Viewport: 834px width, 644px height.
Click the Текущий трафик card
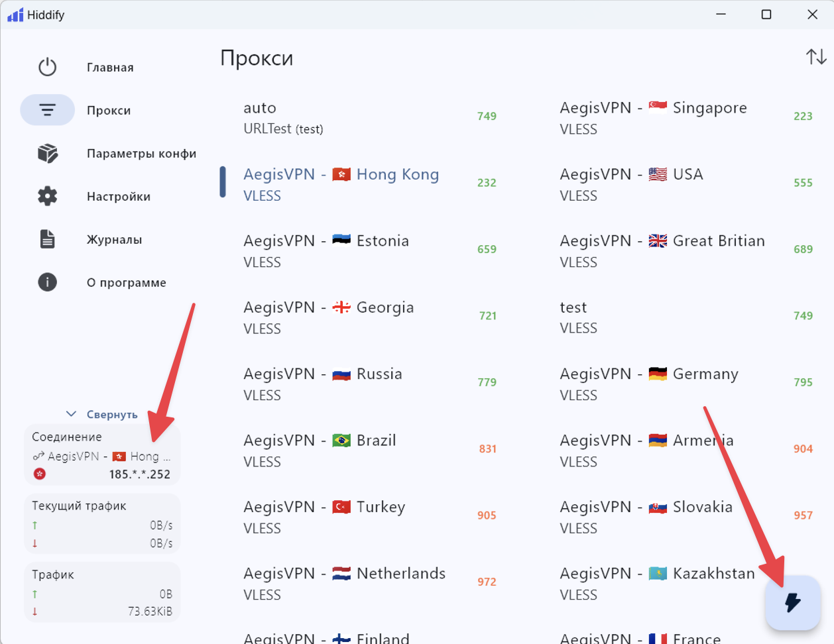pos(102,523)
